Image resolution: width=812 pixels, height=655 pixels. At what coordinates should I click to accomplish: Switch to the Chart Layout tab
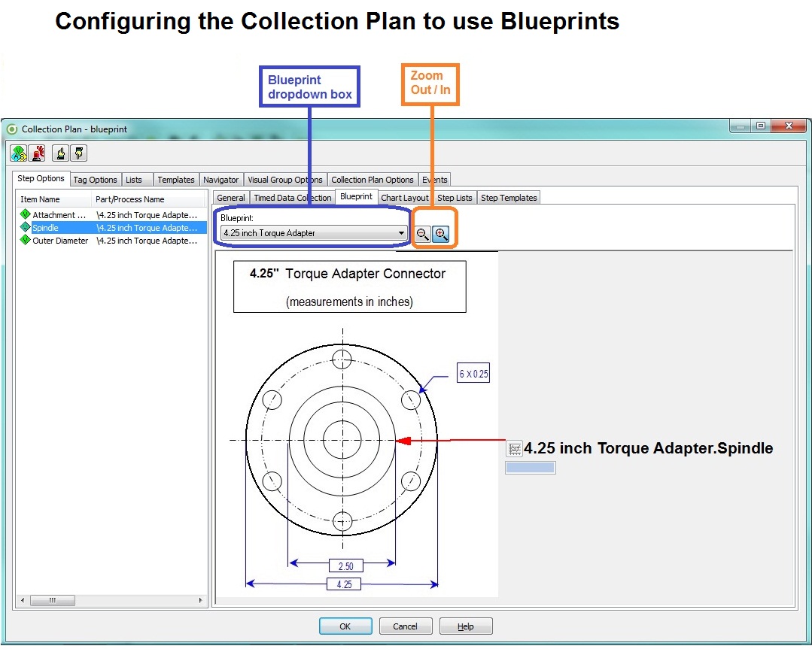(404, 197)
